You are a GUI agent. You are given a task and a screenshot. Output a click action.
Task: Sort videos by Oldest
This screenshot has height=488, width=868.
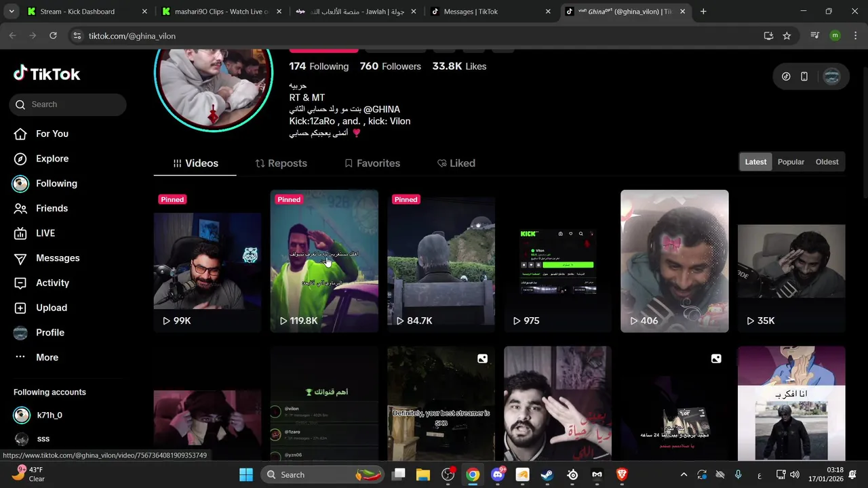(827, 162)
